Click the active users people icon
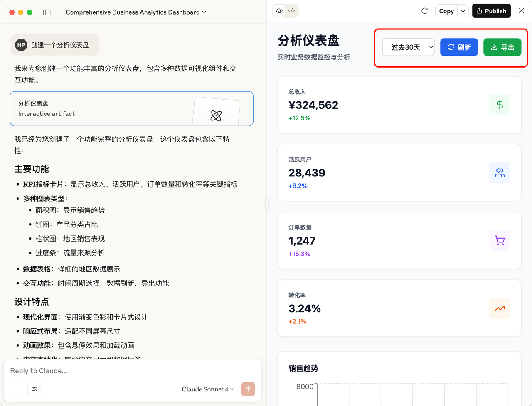 click(x=500, y=173)
